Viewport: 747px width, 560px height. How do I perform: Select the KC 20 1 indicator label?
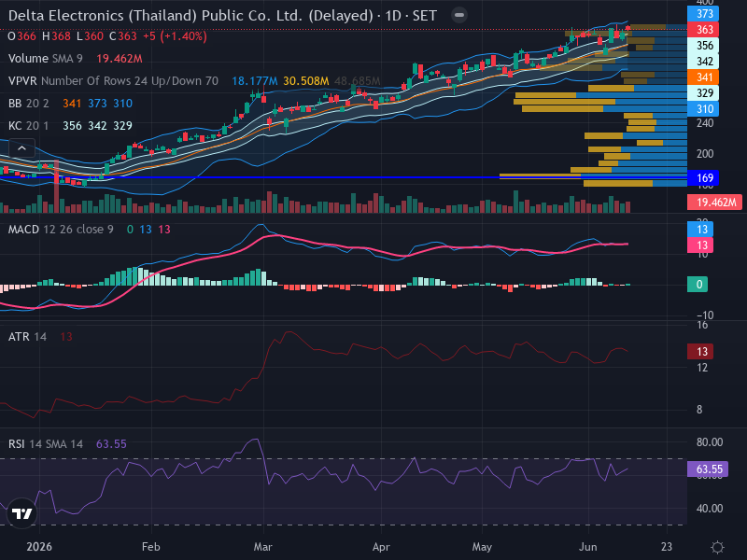pos(29,126)
